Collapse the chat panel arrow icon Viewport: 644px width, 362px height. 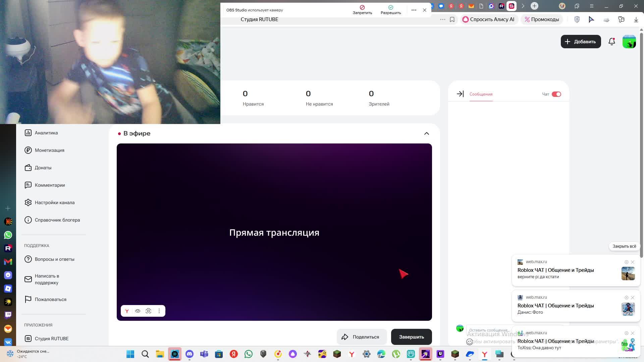coord(460,94)
